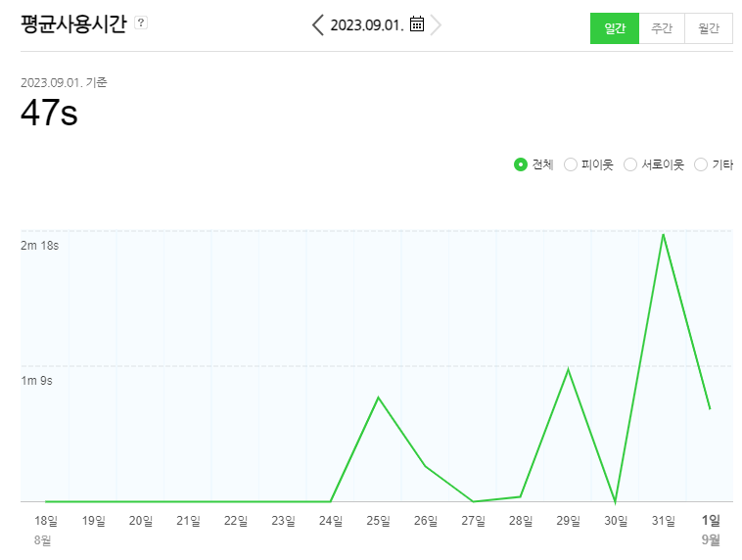The height and width of the screenshot is (560, 742).
Task: Click the 47s average usage value
Action: 49,113
